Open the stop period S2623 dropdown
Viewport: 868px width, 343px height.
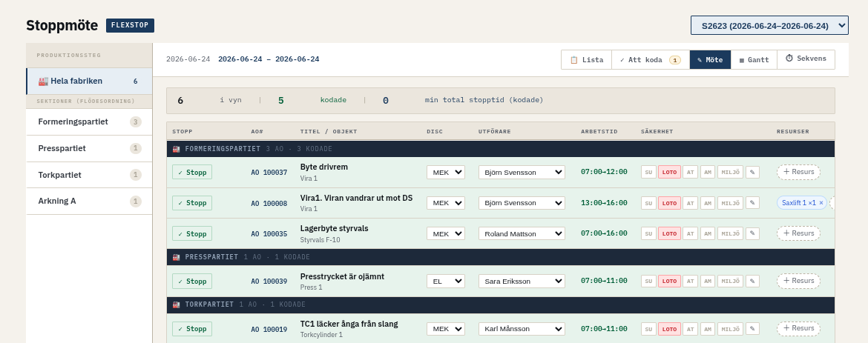769,25
